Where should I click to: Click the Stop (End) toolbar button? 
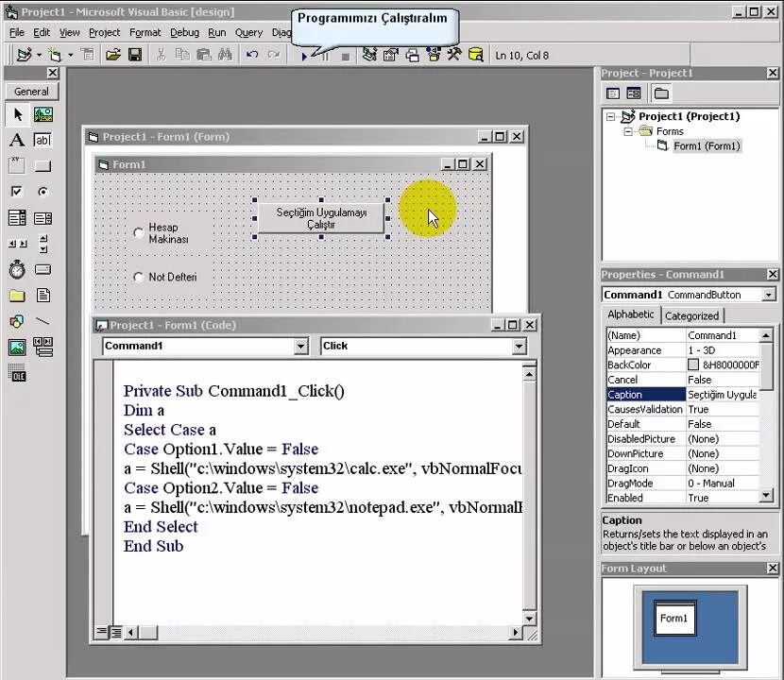346,56
